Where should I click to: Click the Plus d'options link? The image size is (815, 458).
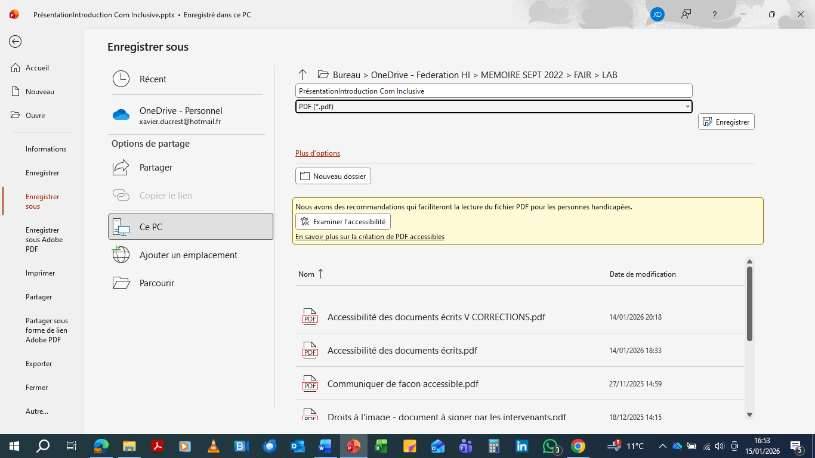[x=318, y=153]
